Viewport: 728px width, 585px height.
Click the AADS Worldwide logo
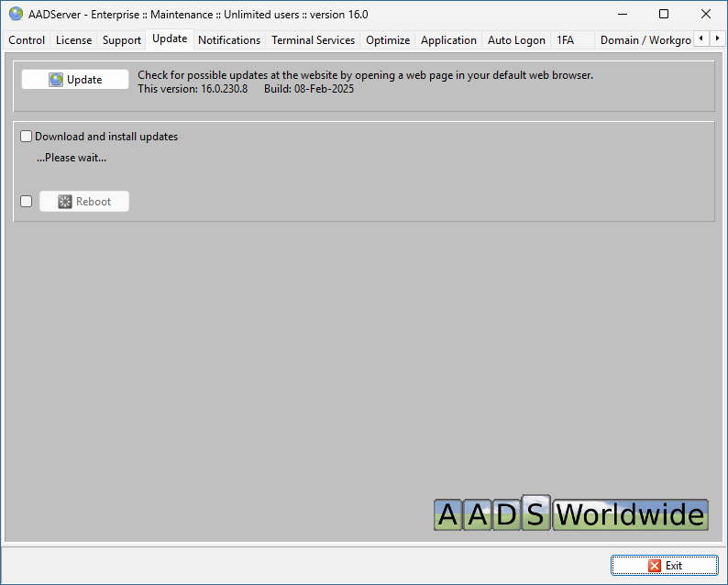tap(570, 514)
